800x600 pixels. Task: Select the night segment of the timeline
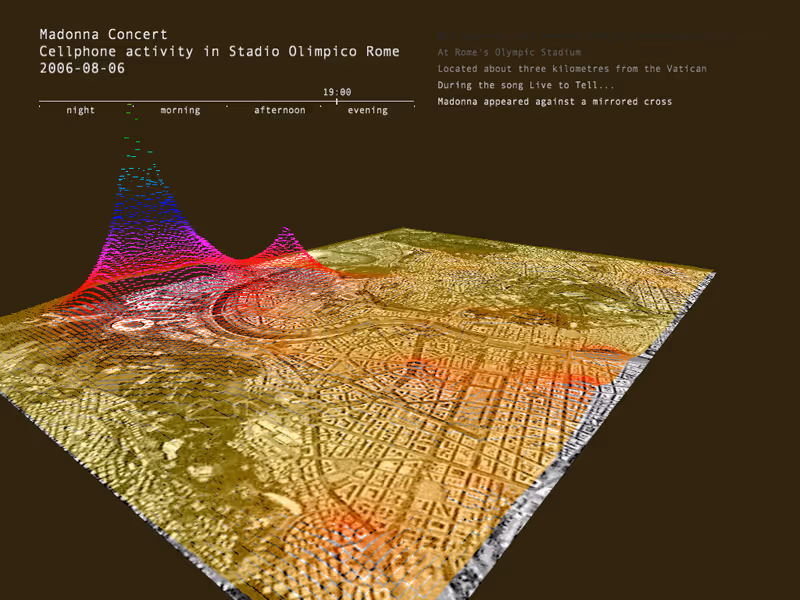tap(81, 110)
